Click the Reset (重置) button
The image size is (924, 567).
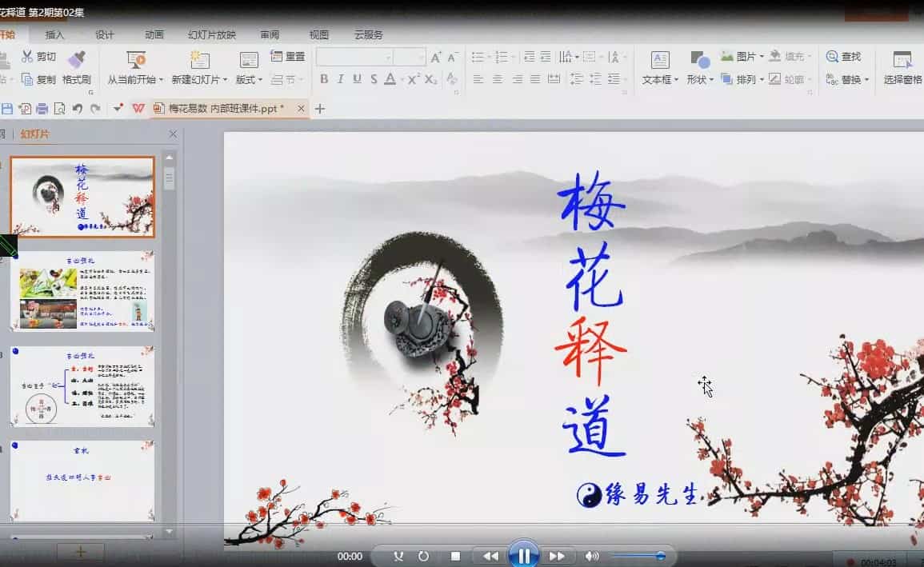coord(287,56)
